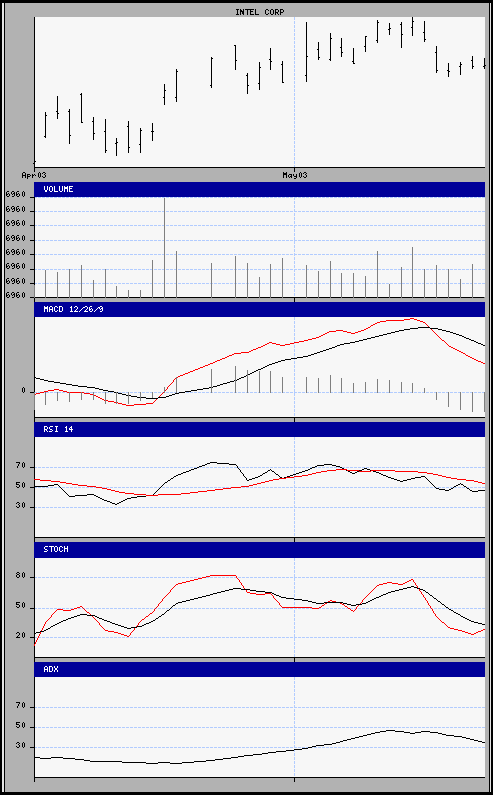The height and width of the screenshot is (795, 493).
Task: Open the STOCH panel header
Action: [260, 549]
